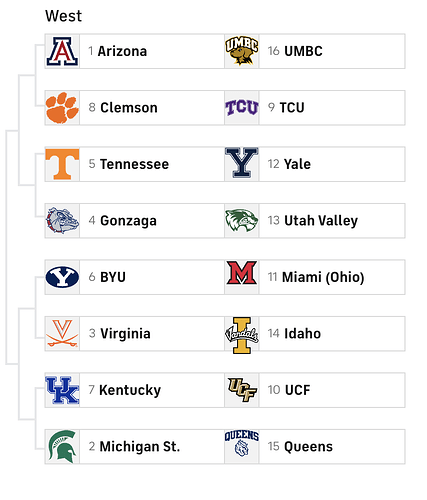
Task: Click the West region heading
Action: 63,16
